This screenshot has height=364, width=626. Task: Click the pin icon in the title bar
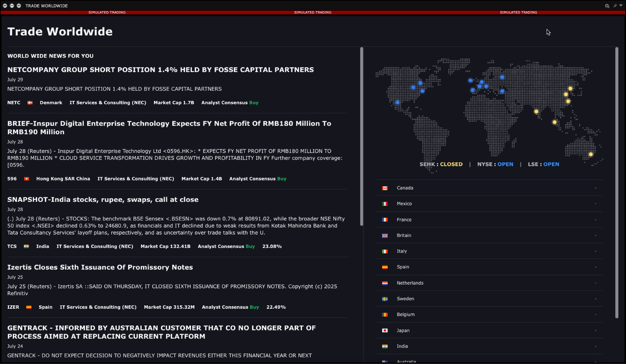tap(615, 5)
